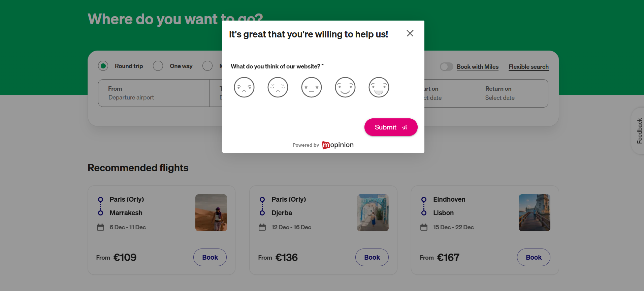This screenshot has height=291, width=644.
Task: Open Flexible search
Action: tap(528, 66)
